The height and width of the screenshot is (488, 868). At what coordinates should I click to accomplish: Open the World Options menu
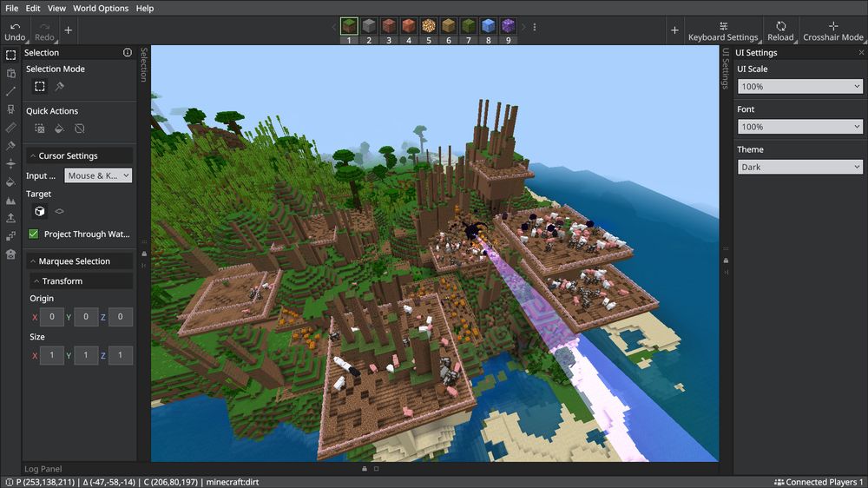click(x=101, y=9)
